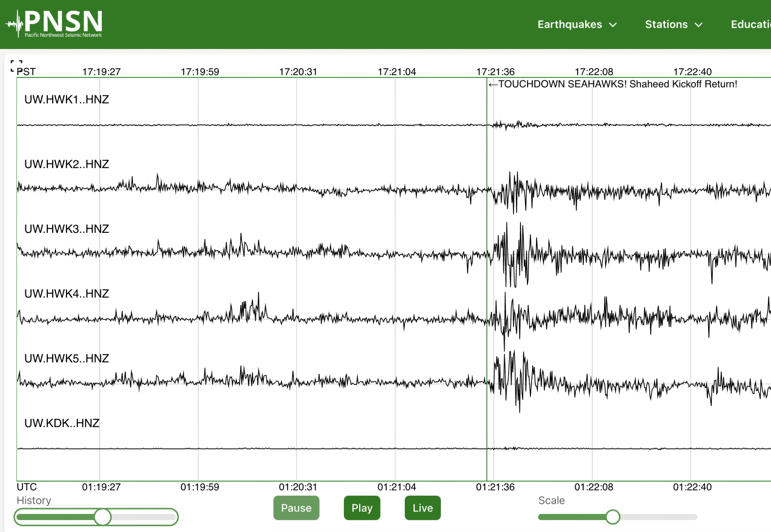The width and height of the screenshot is (771, 532).
Task: Open the Earthquakes menu
Action: tap(569, 24)
